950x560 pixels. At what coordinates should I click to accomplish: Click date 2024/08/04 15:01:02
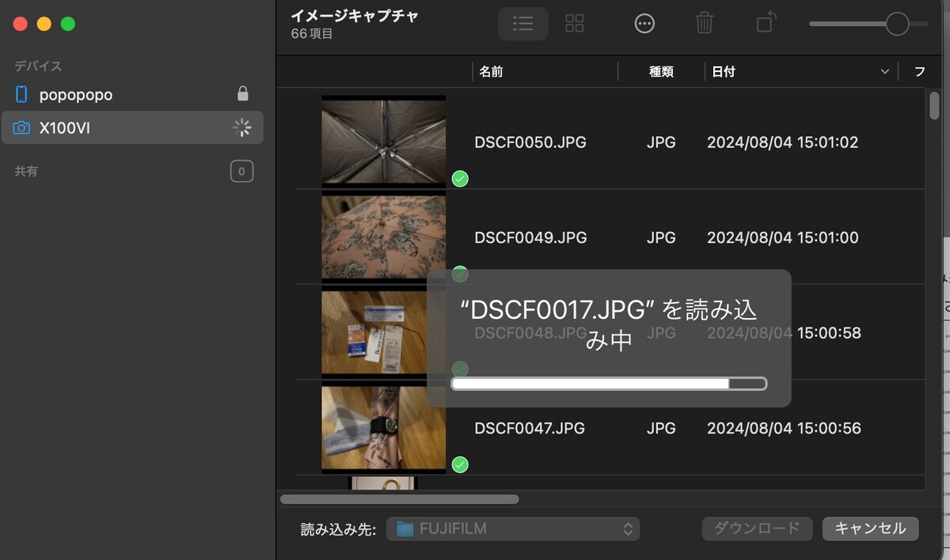point(782,142)
